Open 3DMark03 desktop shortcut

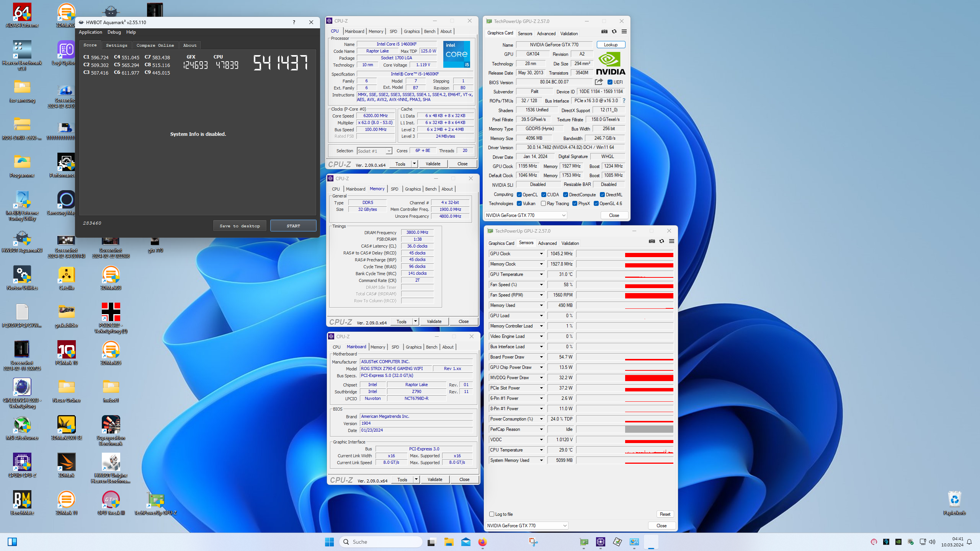[111, 278]
